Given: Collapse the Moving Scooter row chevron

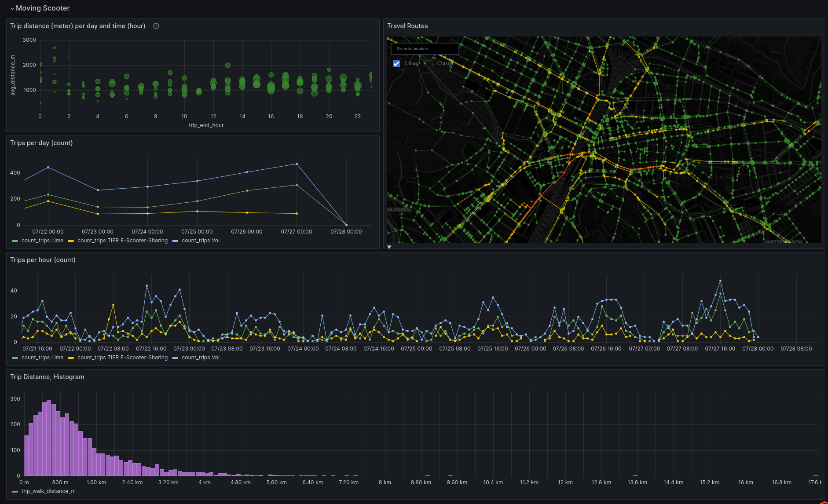Looking at the screenshot, I should [x=12, y=8].
